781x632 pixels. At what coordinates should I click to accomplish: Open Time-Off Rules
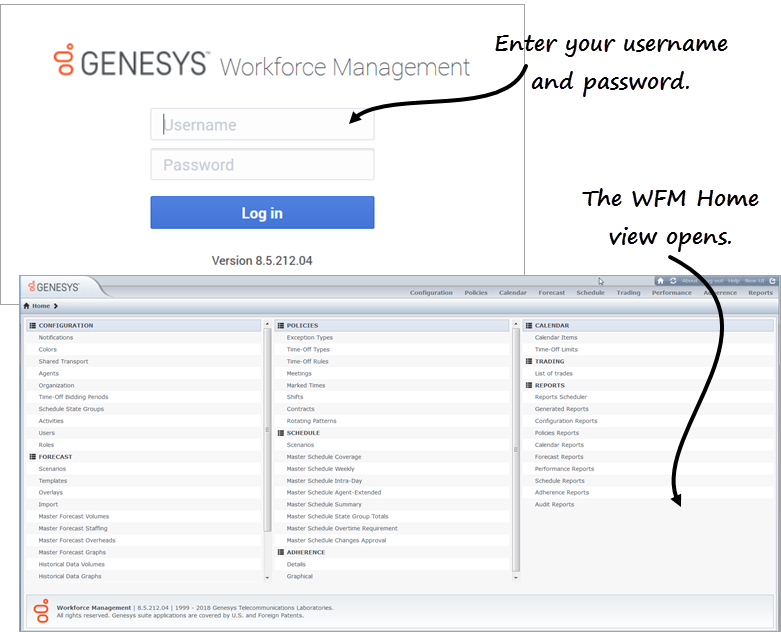point(307,361)
